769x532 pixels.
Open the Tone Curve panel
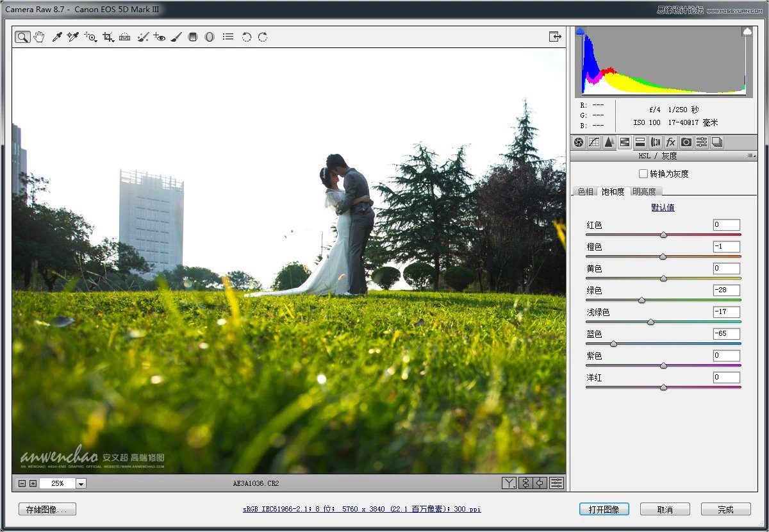click(595, 142)
